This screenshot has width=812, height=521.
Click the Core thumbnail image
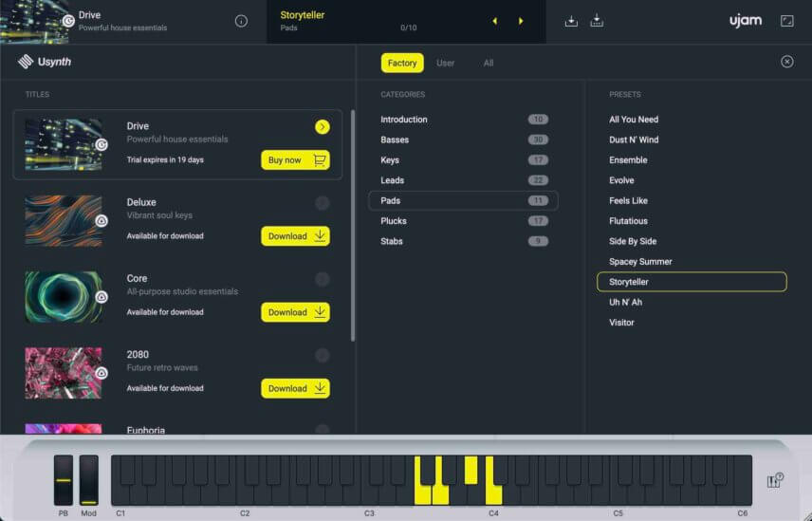[64, 297]
